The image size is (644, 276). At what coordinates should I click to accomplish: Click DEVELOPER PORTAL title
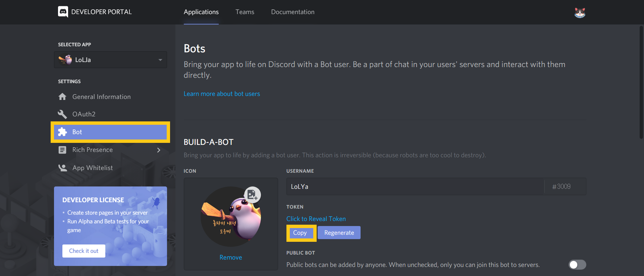(x=101, y=12)
